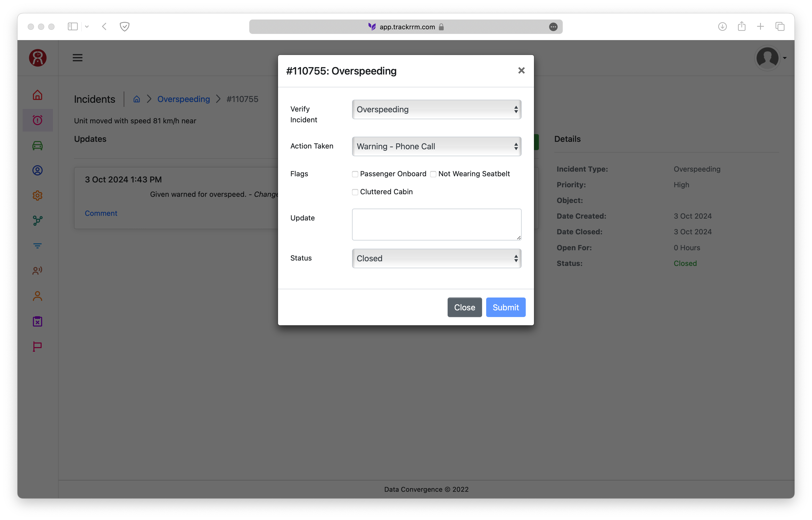Tick the Cluttered Cabin checkbox
This screenshot has width=812, height=520.
(355, 192)
